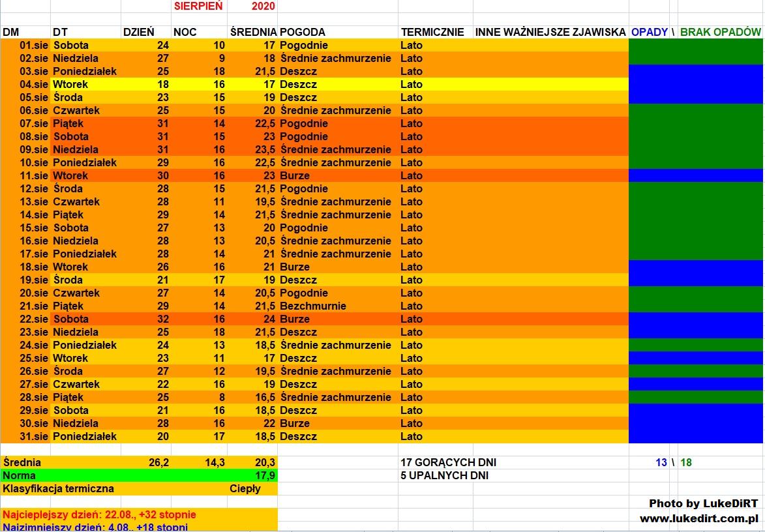Click the DZIEŃ column header
The height and width of the screenshot is (532, 765).
coord(139,32)
